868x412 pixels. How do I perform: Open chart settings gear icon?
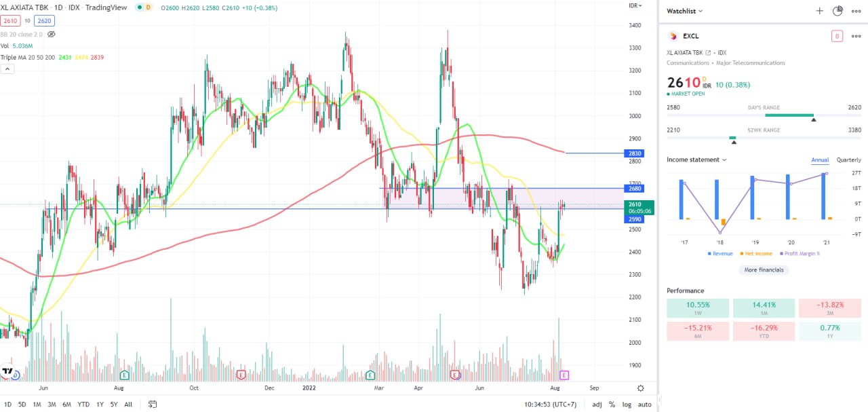tap(640, 388)
